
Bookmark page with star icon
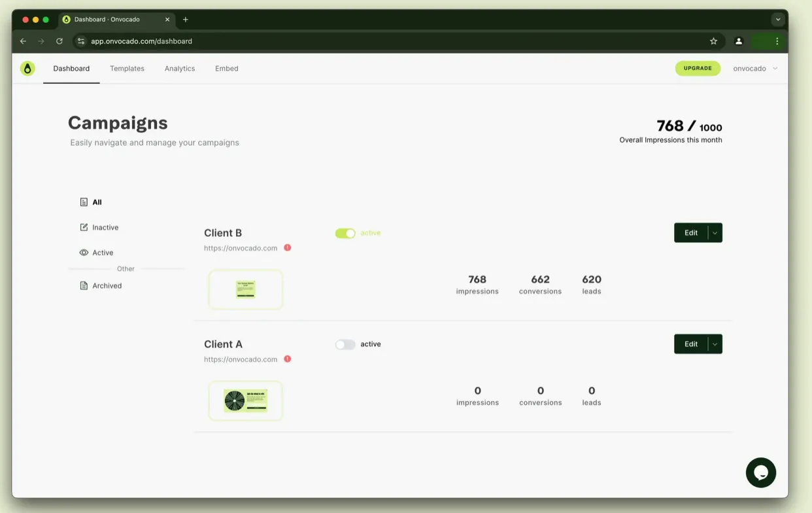[713, 41]
